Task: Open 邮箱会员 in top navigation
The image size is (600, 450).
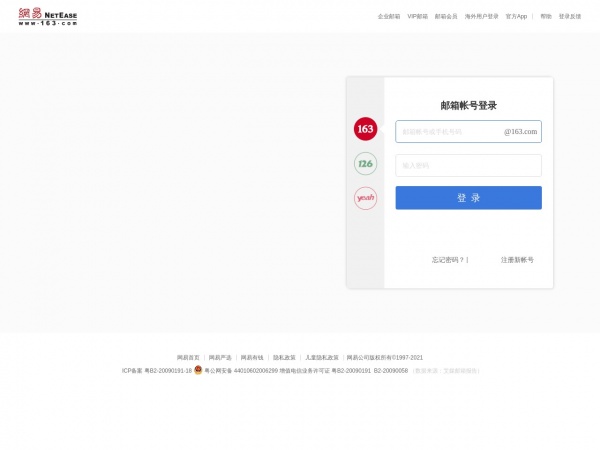Action: click(446, 16)
